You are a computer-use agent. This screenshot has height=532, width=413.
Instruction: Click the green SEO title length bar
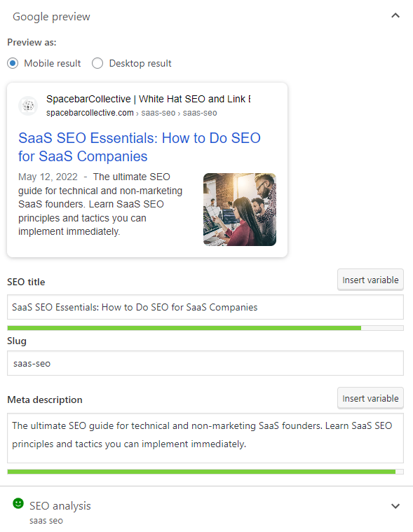point(184,328)
